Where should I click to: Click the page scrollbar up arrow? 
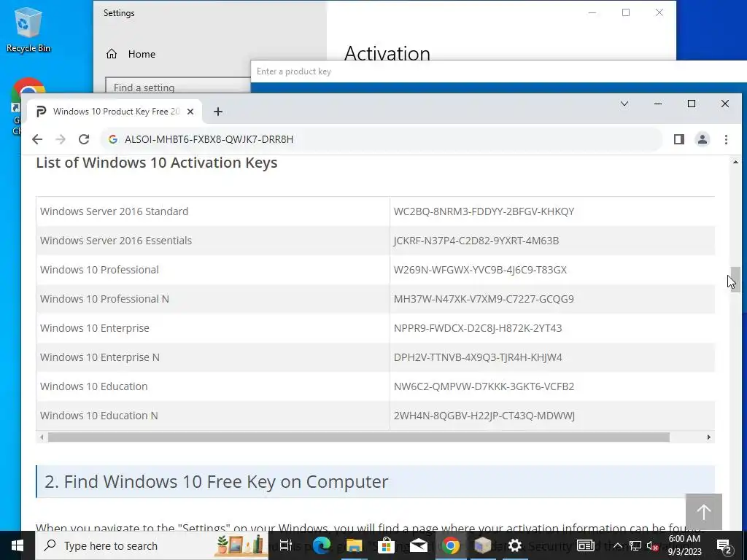(x=735, y=163)
